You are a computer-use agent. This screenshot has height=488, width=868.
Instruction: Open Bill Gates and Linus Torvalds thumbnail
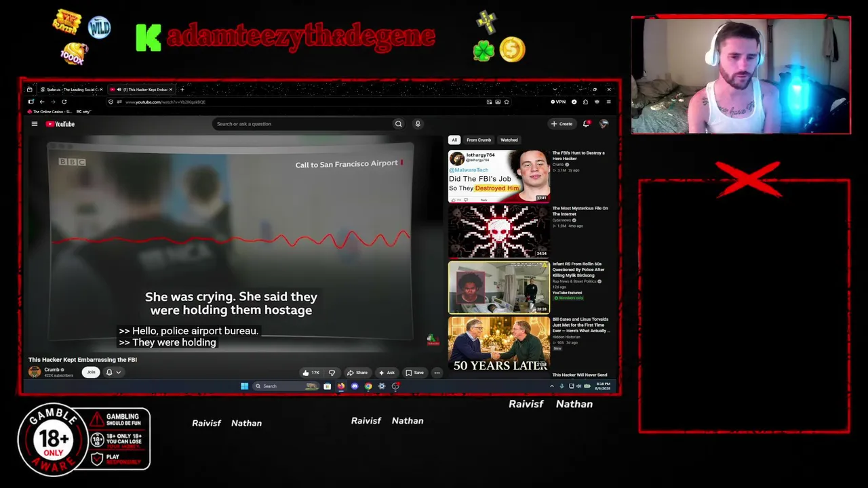pos(499,343)
